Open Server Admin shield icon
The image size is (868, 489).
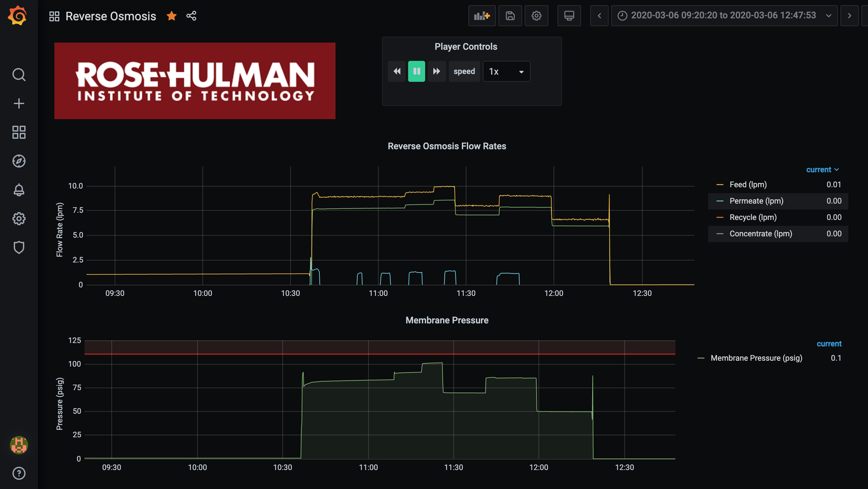click(19, 247)
